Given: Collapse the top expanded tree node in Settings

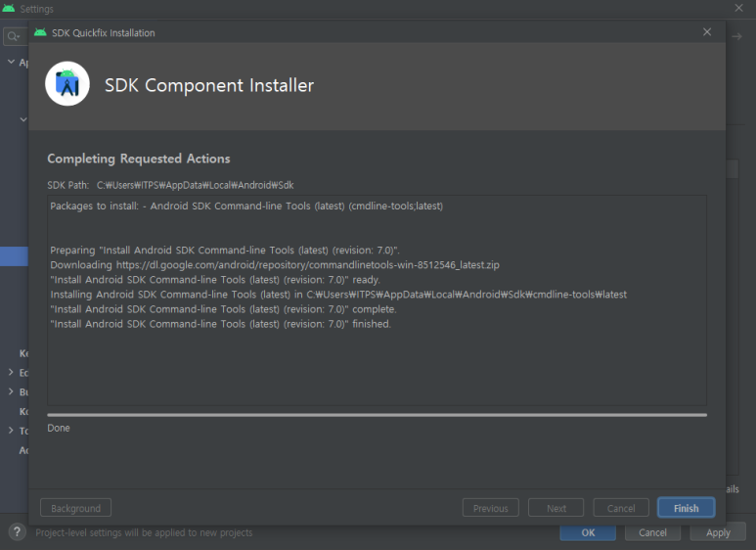Looking at the screenshot, I should [11, 62].
